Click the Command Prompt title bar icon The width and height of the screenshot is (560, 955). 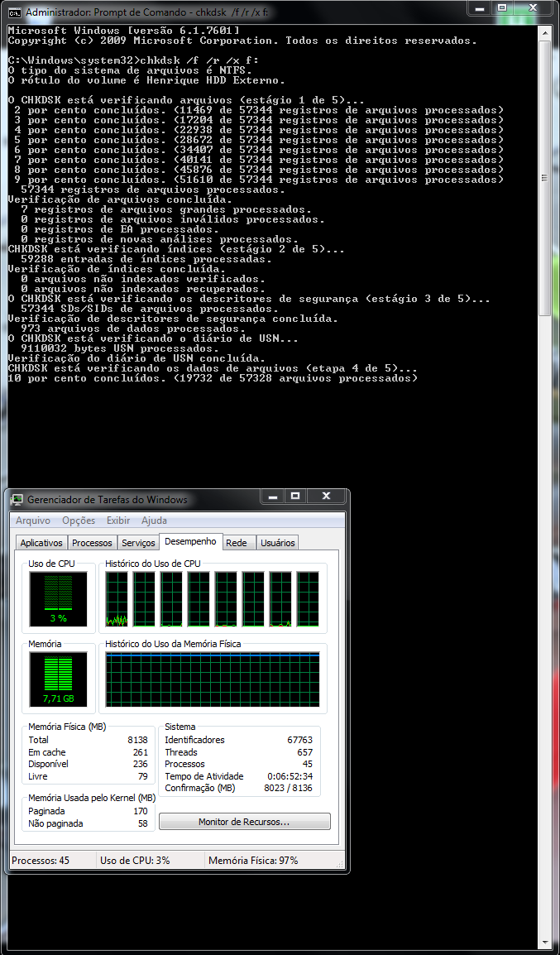click(x=14, y=12)
